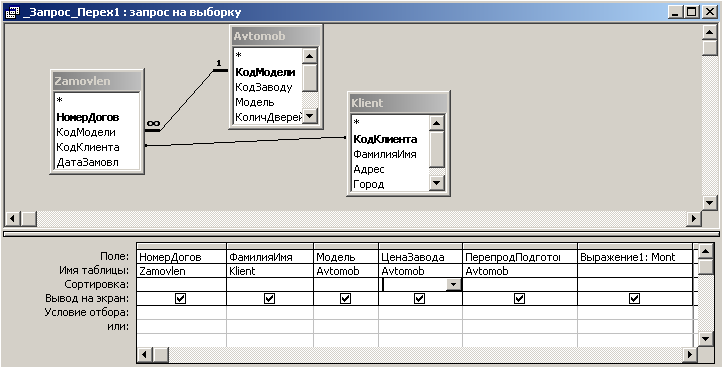722x367 pixels.
Task: Click the join line between Zamovlen and Klient
Action: pos(245,141)
